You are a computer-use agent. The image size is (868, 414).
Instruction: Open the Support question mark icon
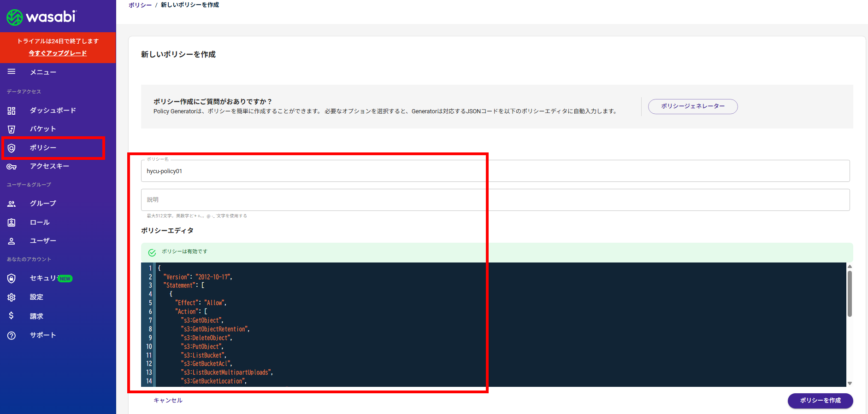pyautogui.click(x=12, y=335)
